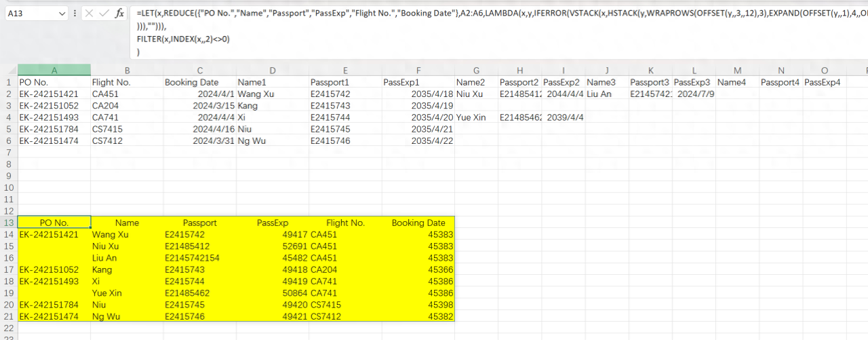Click output header 'PO No.' in A13

54,223
